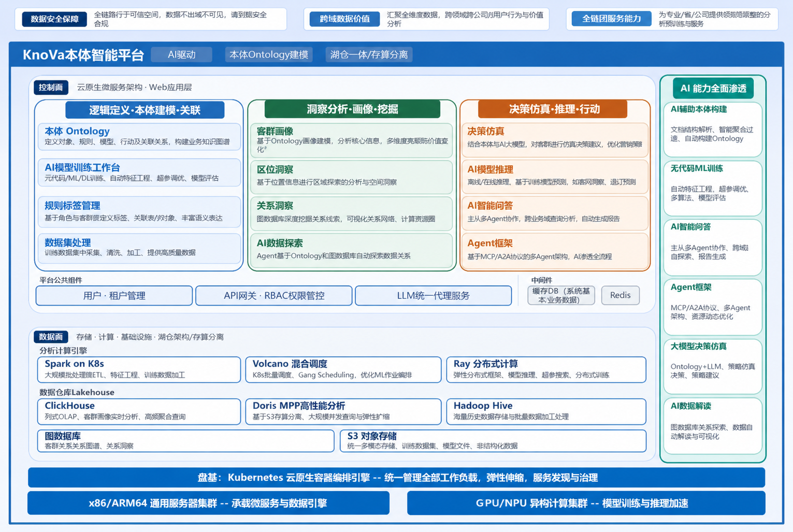The width and height of the screenshot is (793, 532).
Task: Open Agent框架 card in the green side panel
Action: [x=713, y=307]
